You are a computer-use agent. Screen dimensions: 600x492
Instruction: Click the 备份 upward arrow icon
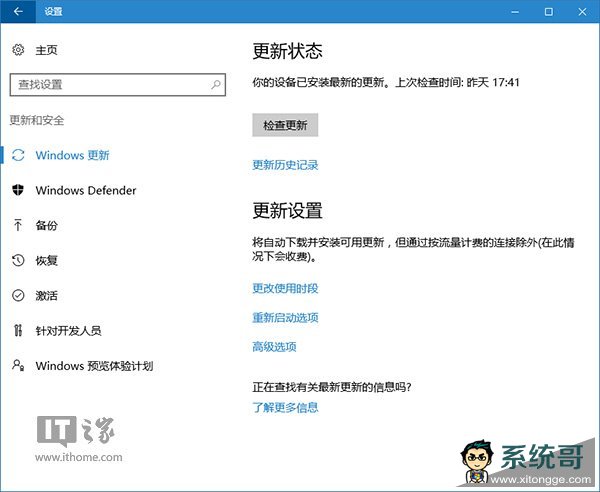[x=18, y=225]
